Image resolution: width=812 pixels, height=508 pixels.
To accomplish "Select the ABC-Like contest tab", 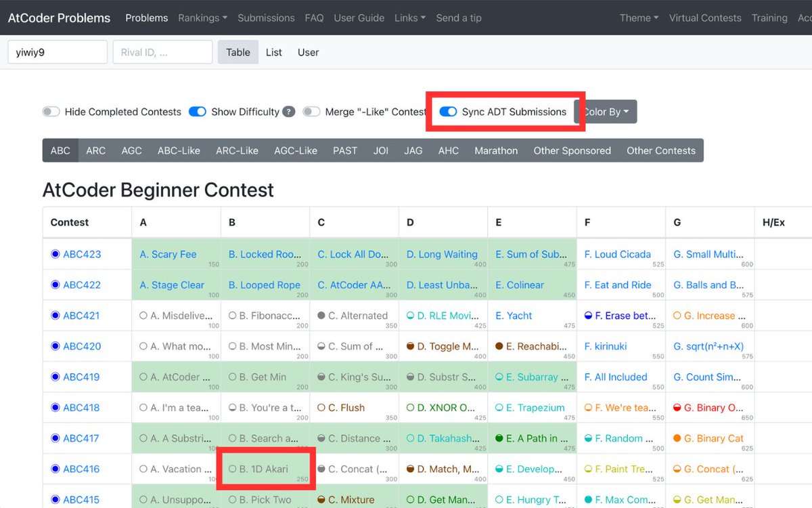I will coord(179,150).
